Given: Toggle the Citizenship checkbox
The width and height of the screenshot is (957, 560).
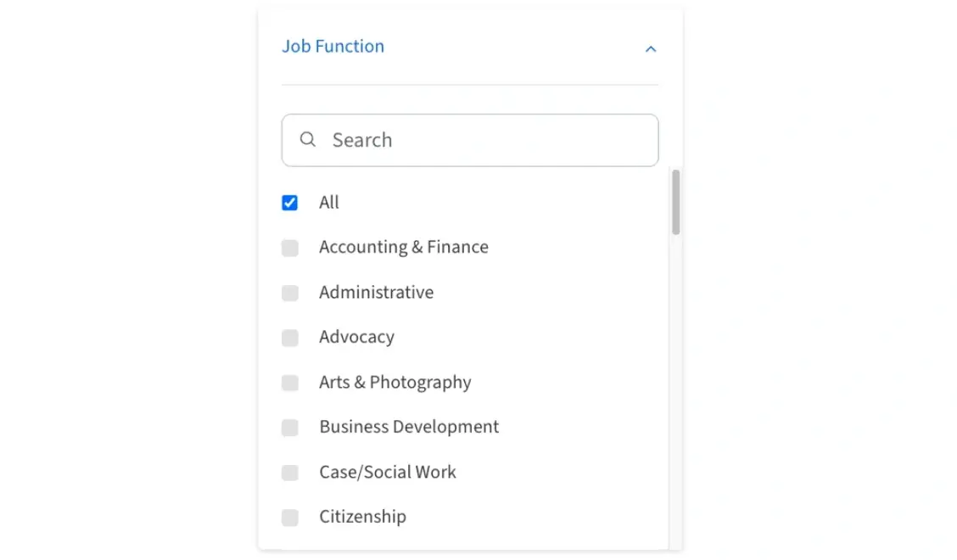Looking at the screenshot, I should pyautogui.click(x=290, y=518).
